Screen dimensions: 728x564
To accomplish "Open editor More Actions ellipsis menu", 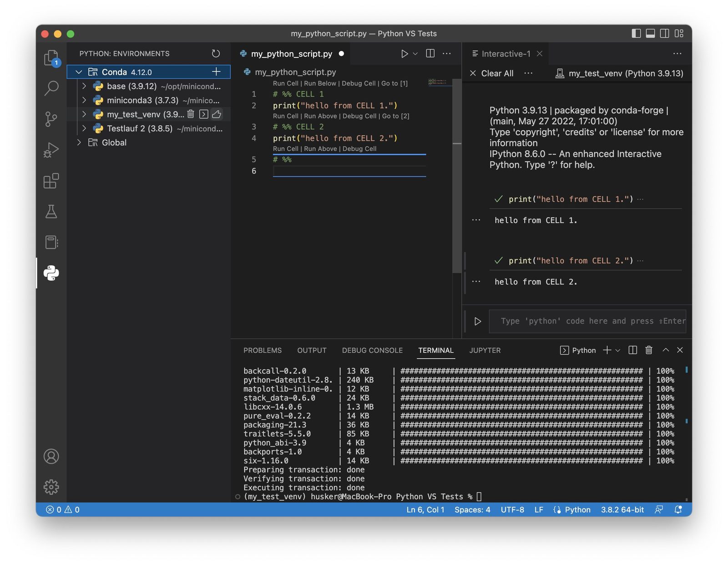I will [447, 54].
